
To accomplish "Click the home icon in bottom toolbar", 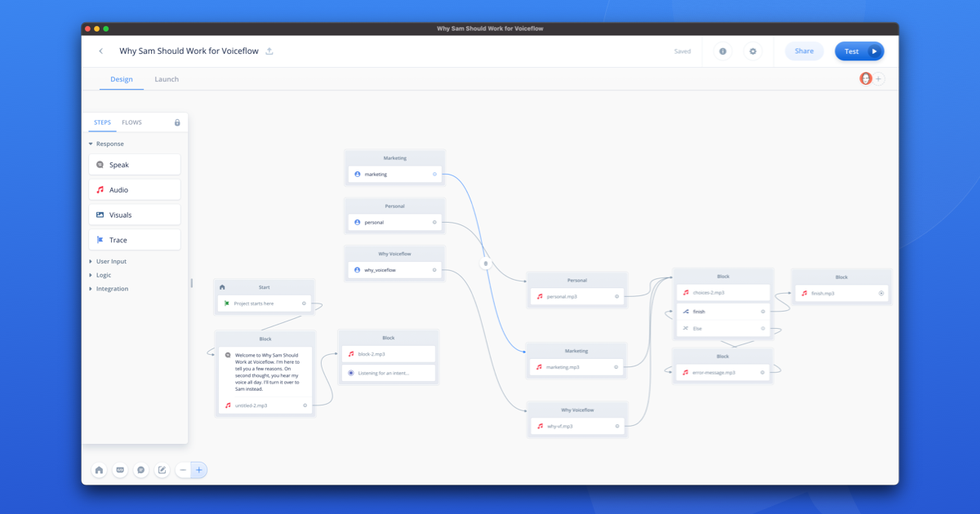I will (x=99, y=470).
